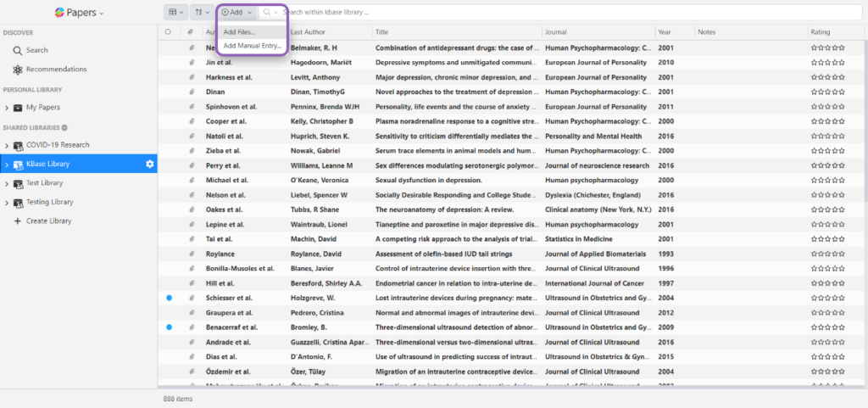Expand the My Papers tree
The image size is (868, 408).
pos(7,108)
